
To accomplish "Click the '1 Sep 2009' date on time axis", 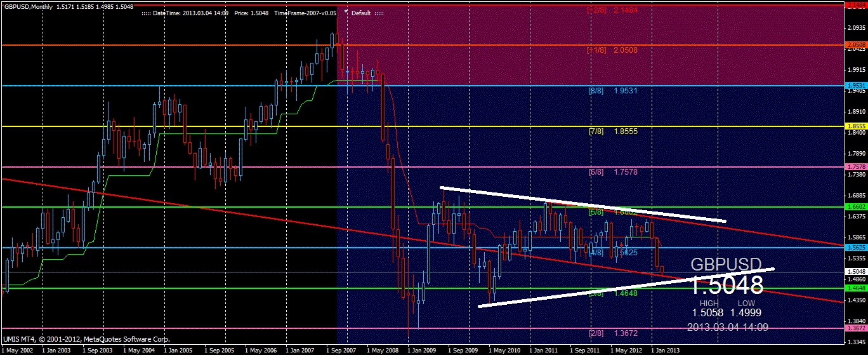I will (463, 350).
